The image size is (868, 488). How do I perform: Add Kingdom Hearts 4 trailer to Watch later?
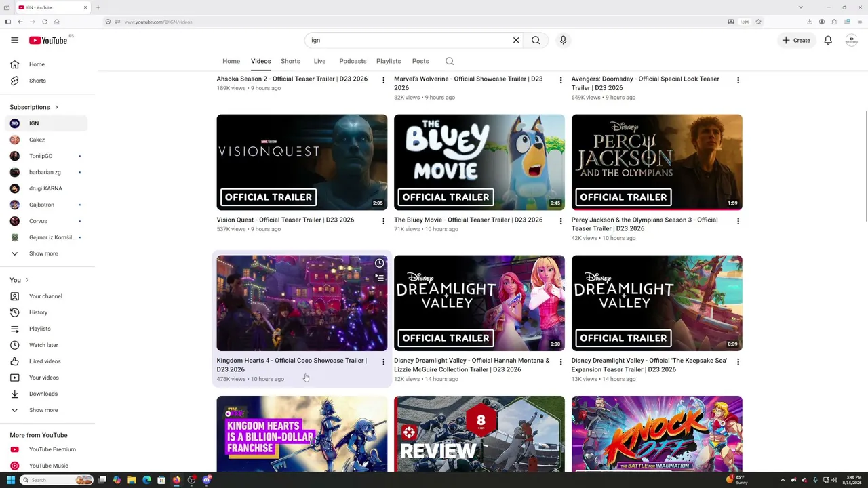click(x=380, y=263)
